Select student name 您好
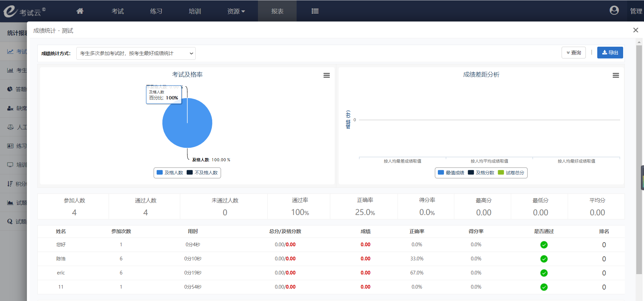The width and height of the screenshot is (644, 301). tap(61, 245)
